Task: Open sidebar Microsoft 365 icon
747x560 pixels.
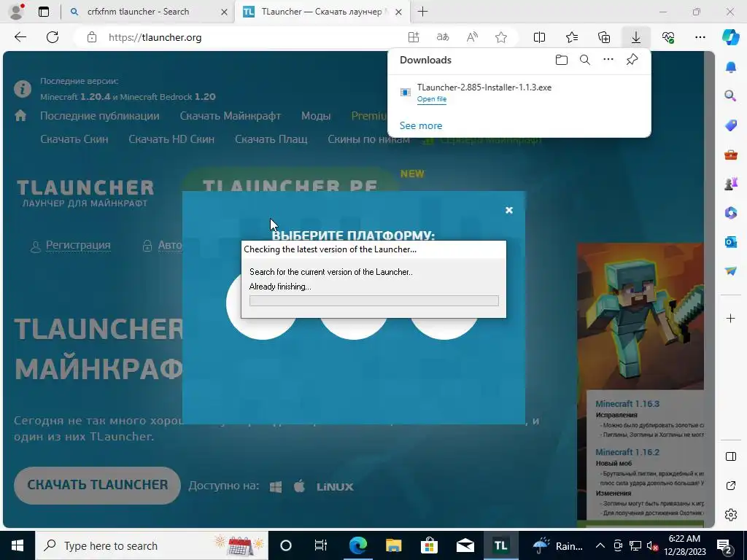Action: tap(731, 212)
